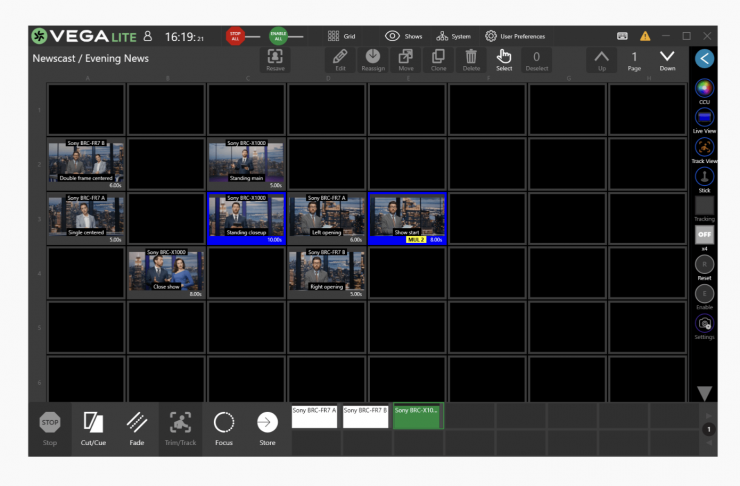Viewport: 740px width, 486px height.
Task: Click the Store arrow icon
Action: (x=267, y=423)
